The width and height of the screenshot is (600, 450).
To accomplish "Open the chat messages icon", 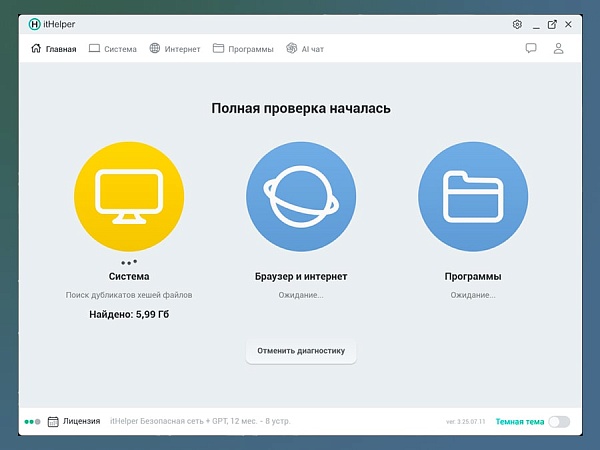I will pyautogui.click(x=531, y=48).
